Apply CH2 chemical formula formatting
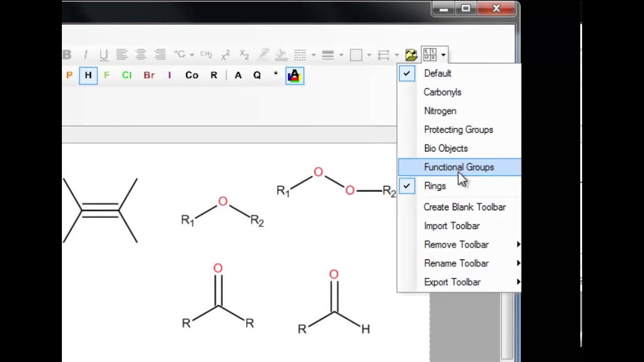Image resolution: width=644 pixels, height=362 pixels. click(206, 54)
